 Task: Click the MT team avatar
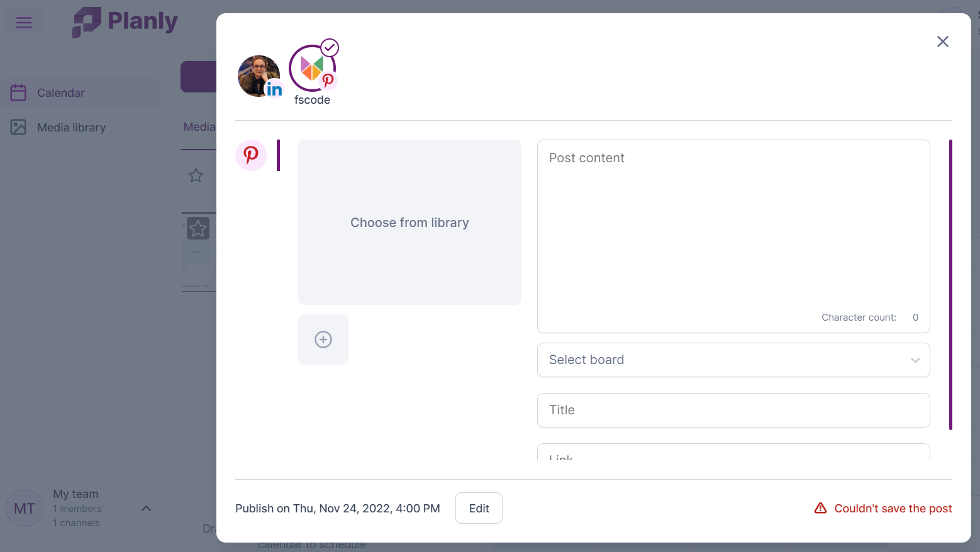(x=25, y=508)
